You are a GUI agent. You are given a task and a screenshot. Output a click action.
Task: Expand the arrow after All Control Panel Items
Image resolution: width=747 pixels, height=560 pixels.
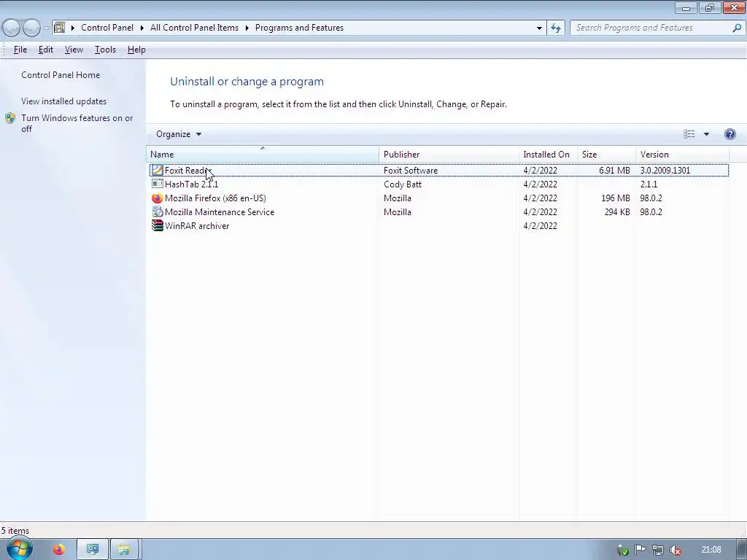coord(247,28)
